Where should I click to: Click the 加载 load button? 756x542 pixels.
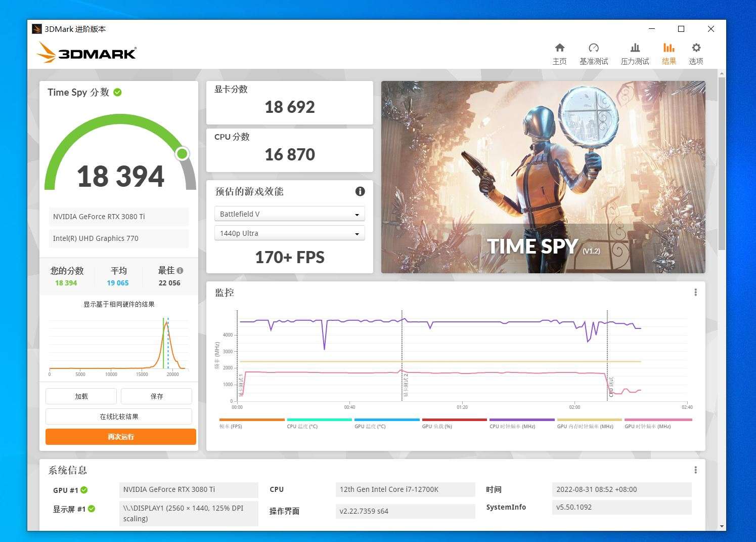coord(81,396)
